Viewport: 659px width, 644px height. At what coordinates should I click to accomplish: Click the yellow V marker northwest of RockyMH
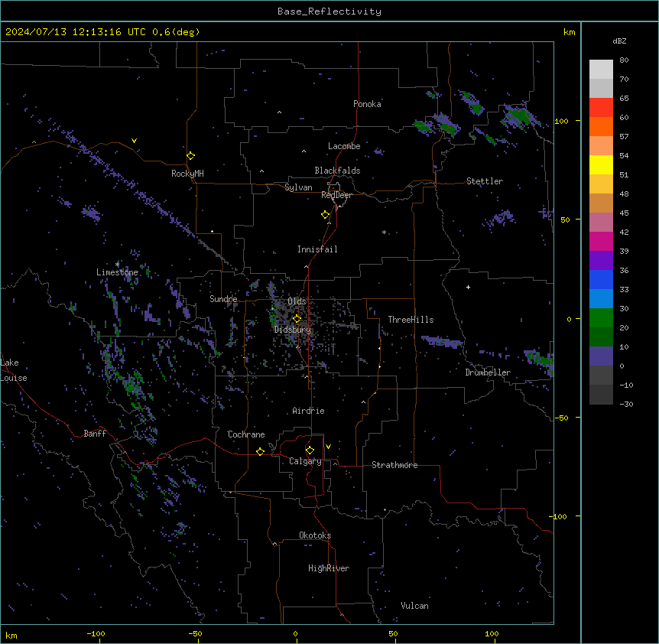[134, 141]
